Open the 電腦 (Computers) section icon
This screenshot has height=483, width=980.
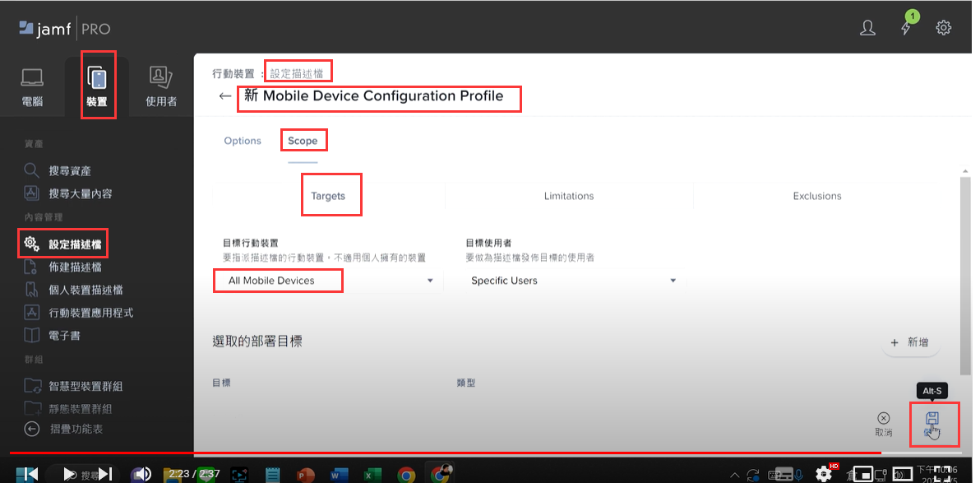(32, 79)
